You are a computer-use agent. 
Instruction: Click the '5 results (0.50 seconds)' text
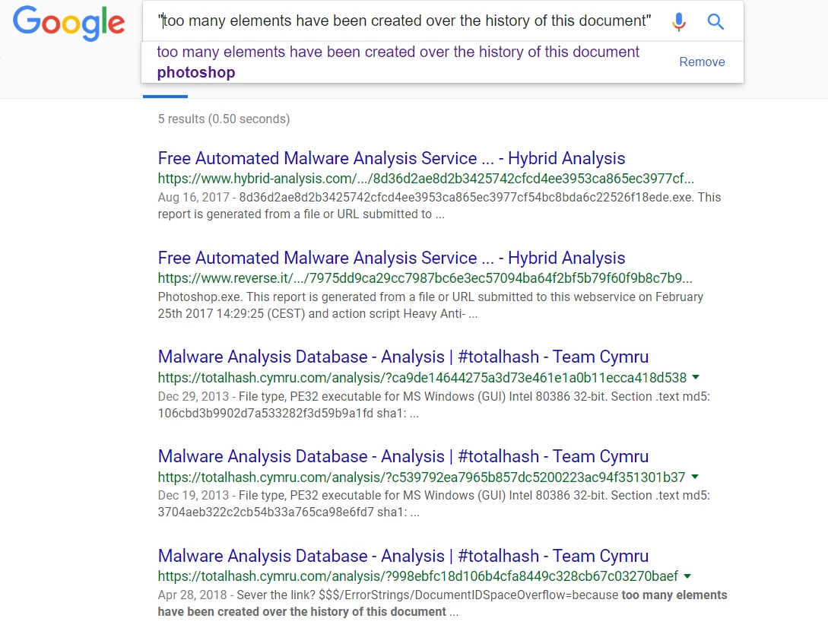[224, 119]
